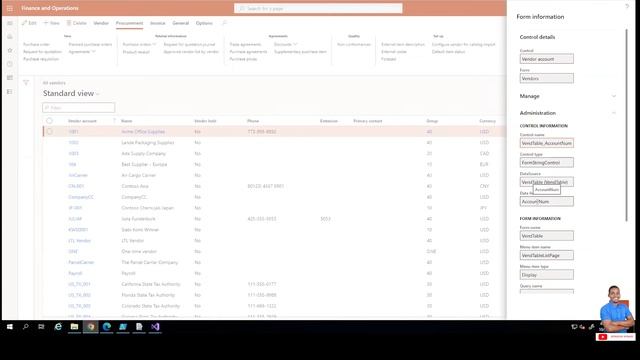Select the Best Supplier - Europe name cell
Screen dimensions: 640x360
[144, 164]
